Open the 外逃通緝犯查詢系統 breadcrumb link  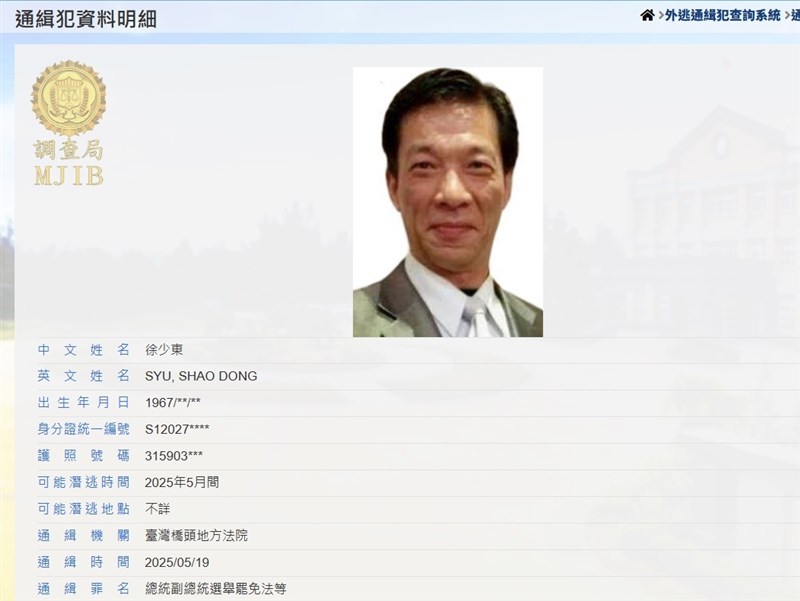tap(722, 15)
